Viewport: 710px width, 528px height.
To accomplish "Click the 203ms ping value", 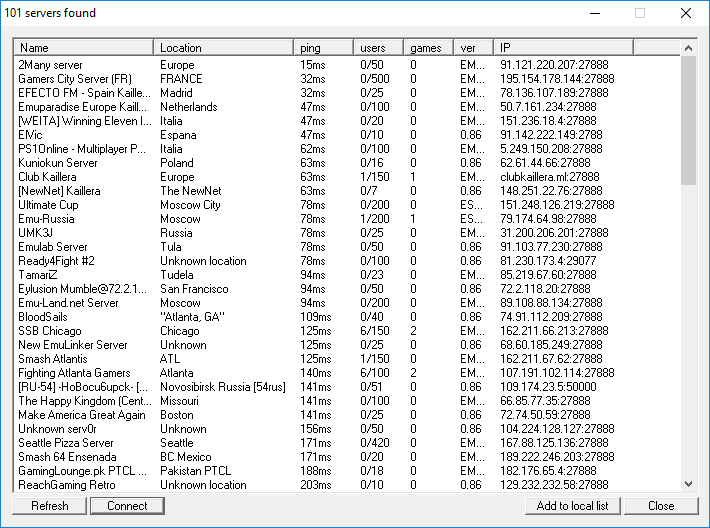I will coord(316,485).
